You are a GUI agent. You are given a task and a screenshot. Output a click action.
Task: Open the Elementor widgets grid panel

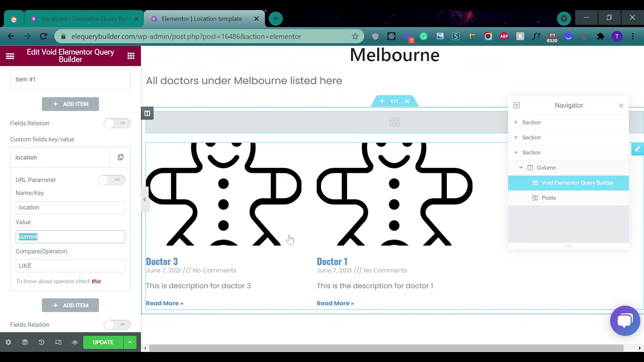(x=131, y=56)
